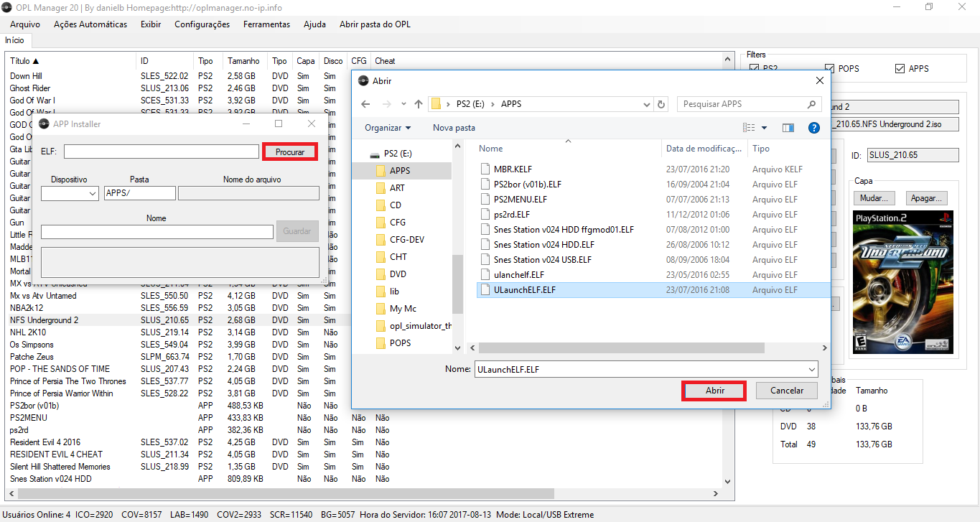Click the back arrow in Abrir dialog

click(365, 104)
